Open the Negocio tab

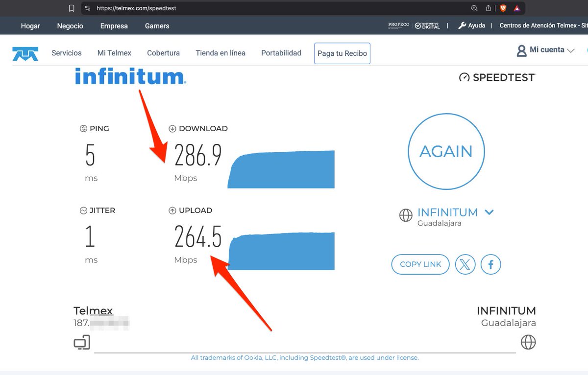tap(70, 26)
